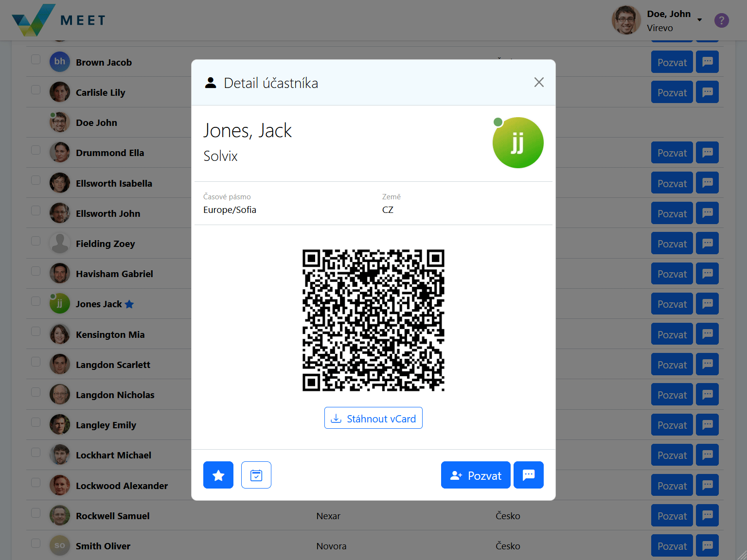Invite Langley Emily with Pozvat button
747x560 pixels.
click(x=672, y=424)
